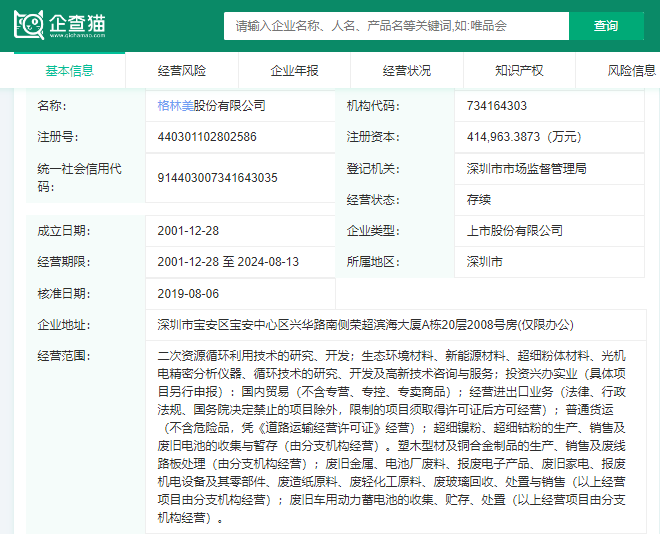Click the 经营范围 business scope paragraph
The image size is (660, 534).
click(391, 437)
